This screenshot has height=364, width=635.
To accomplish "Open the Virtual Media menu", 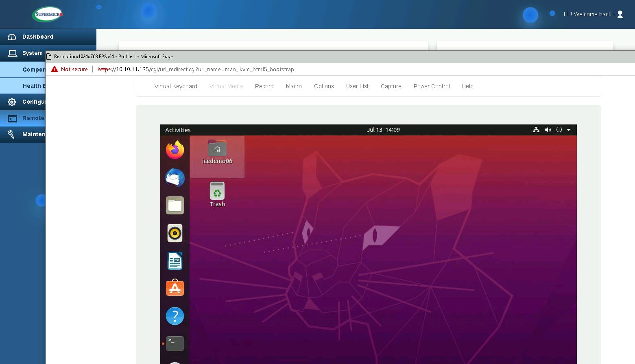I will tap(226, 86).
